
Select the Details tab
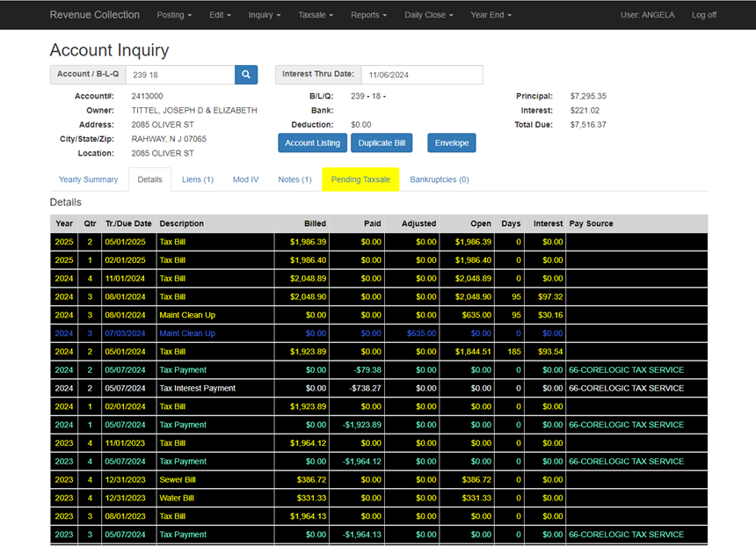pyautogui.click(x=150, y=179)
